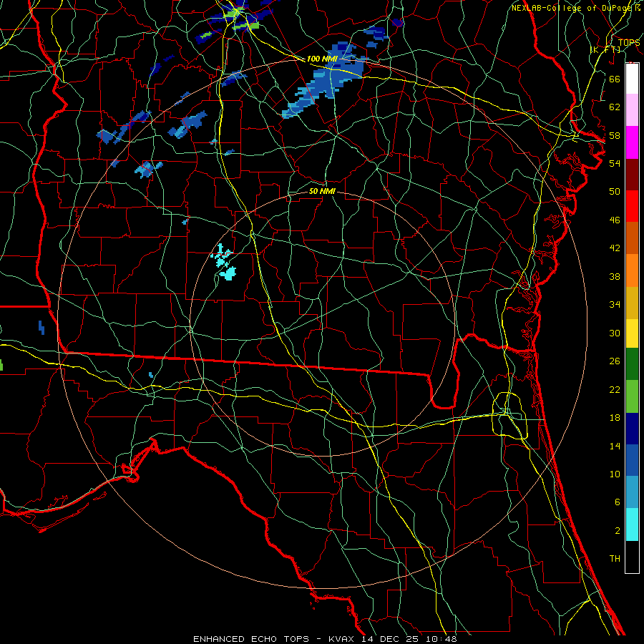Select the "10" legend value
The width and height of the screenshot is (644, 644).
[615, 474]
